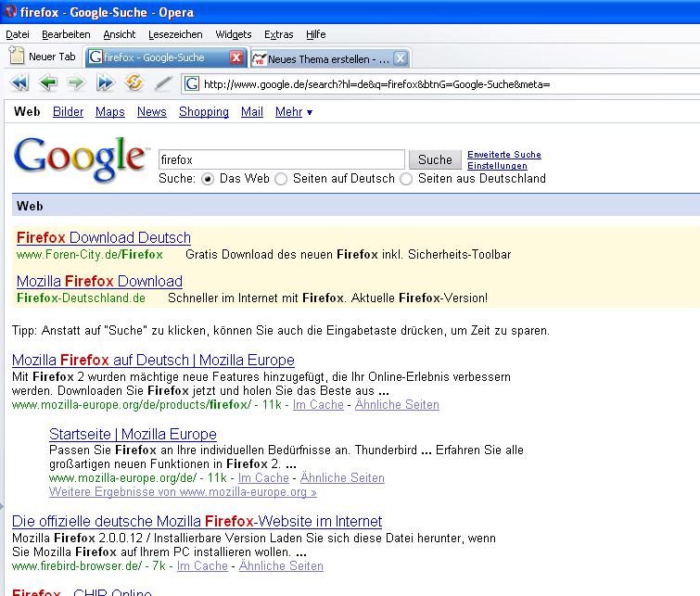Click the fast forward navigation icon
Image resolution: width=700 pixels, height=596 pixels.
click(x=105, y=83)
